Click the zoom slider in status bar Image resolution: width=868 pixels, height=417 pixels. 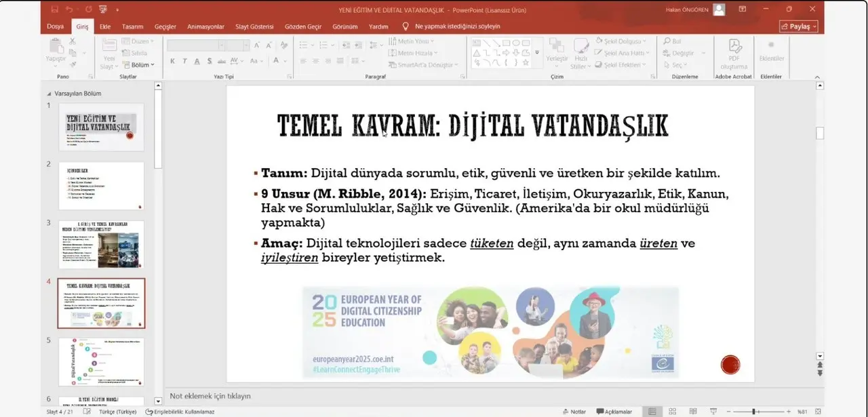coord(753,412)
